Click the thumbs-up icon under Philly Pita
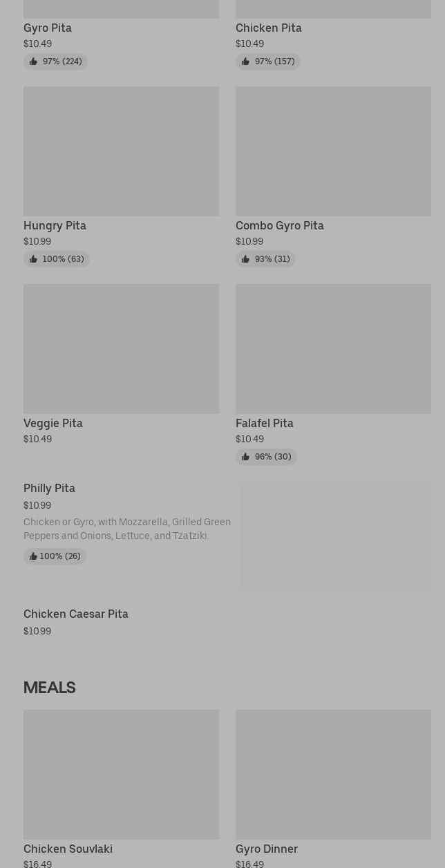 (32, 556)
